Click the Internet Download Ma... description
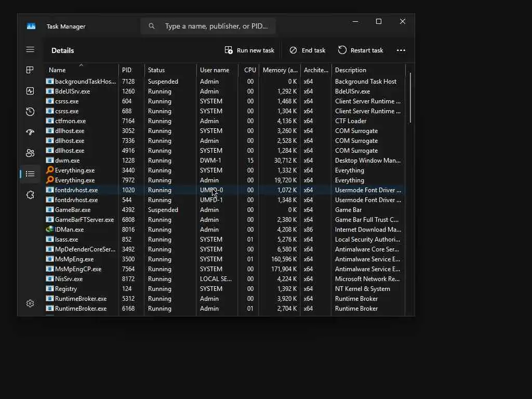Image resolution: width=532 pixels, height=399 pixels. tap(368, 229)
